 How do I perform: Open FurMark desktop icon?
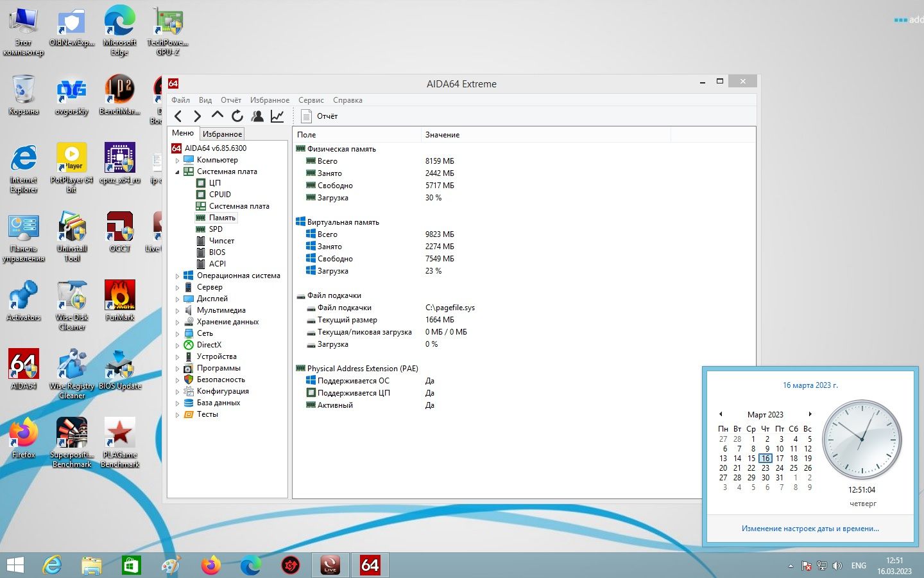[x=120, y=300]
